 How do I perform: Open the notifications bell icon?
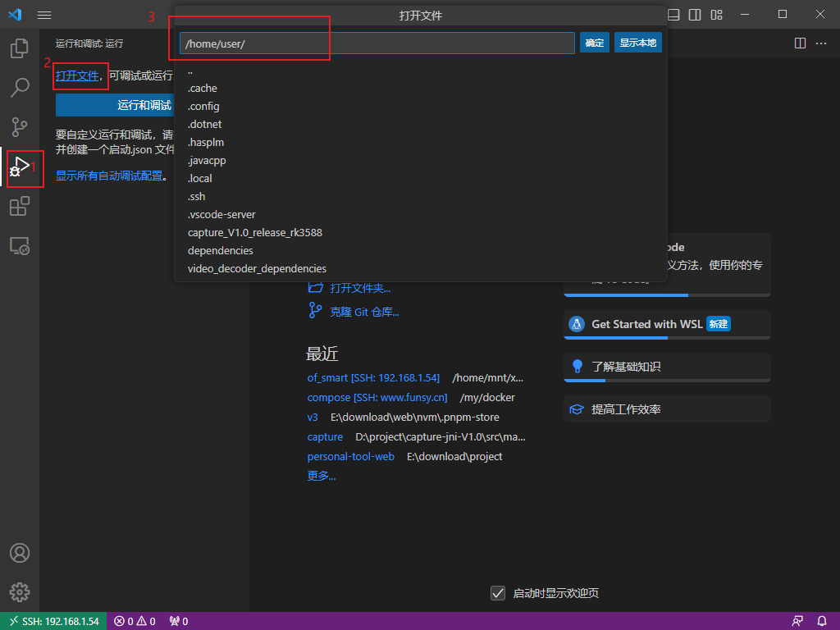pyautogui.click(x=822, y=621)
